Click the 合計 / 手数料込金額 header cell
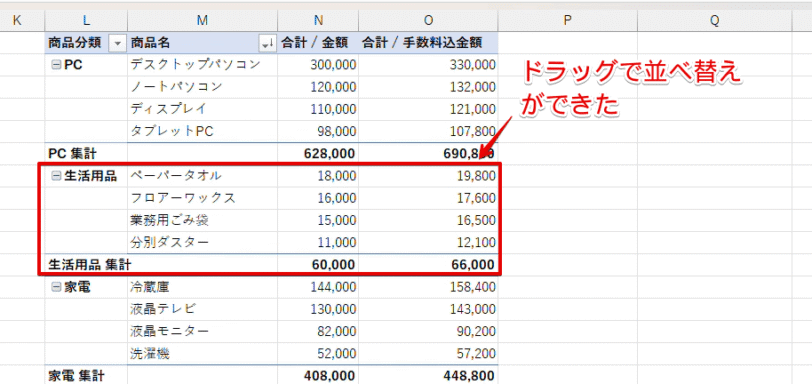 click(x=428, y=43)
